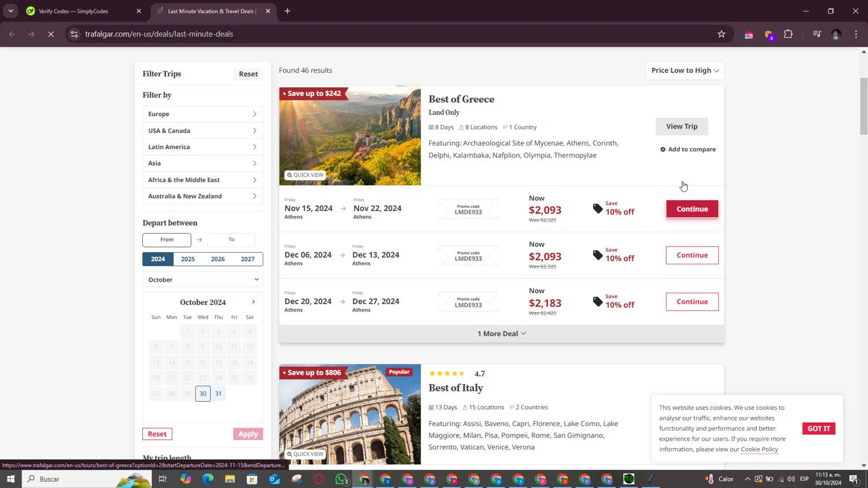Viewport: 868px width, 488px height.
Task: View site information icon in address bar
Action: tap(74, 34)
